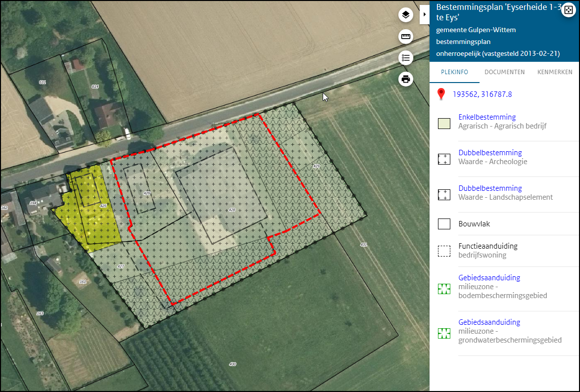Open the DOCUMENTEN tab
This screenshot has height=392, width=580.
pos(505,72)
